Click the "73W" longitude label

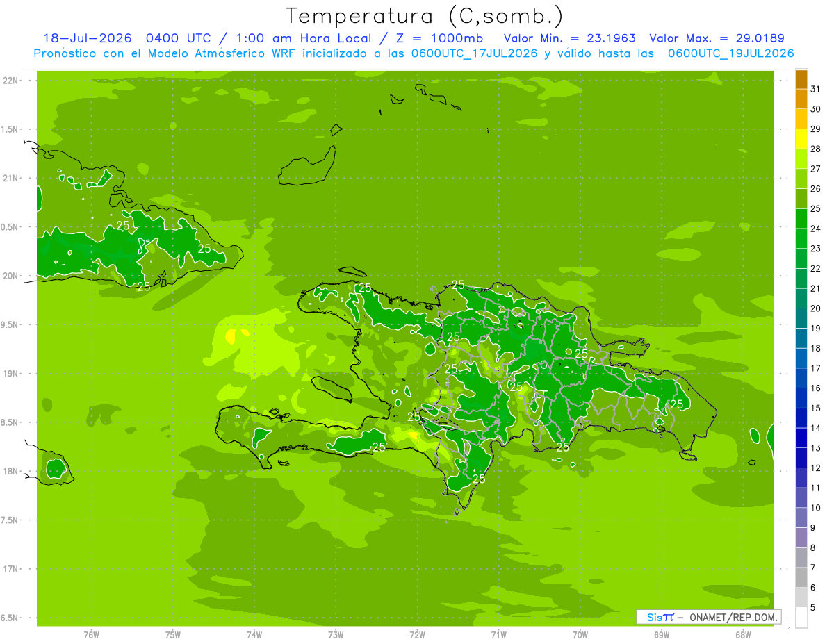[x=336, y=635]
